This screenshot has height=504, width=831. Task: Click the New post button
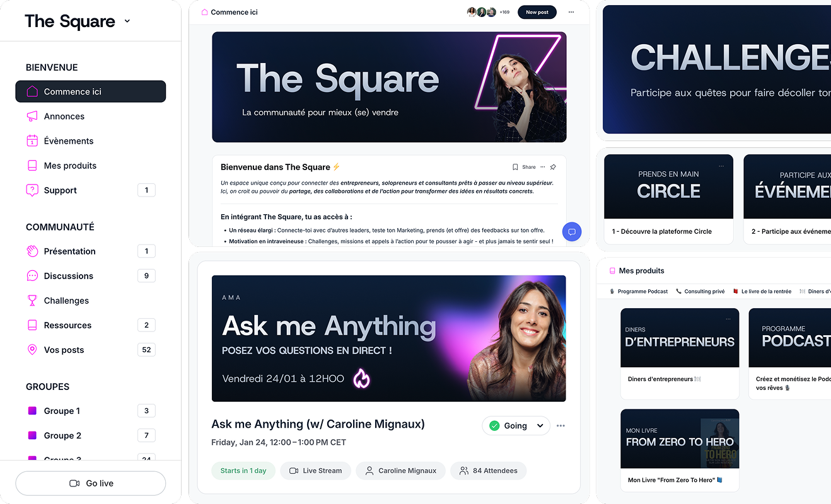537,12
